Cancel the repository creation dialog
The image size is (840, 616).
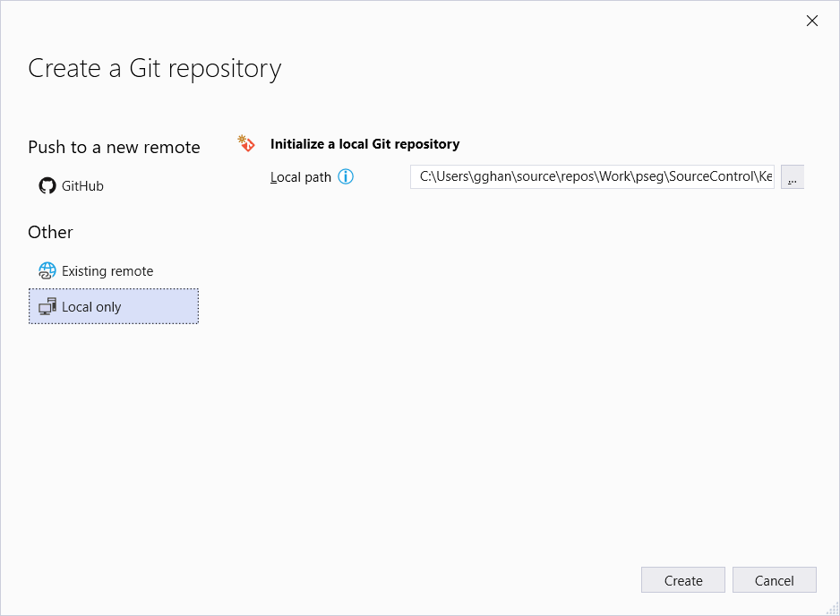(x=774, y=580)
